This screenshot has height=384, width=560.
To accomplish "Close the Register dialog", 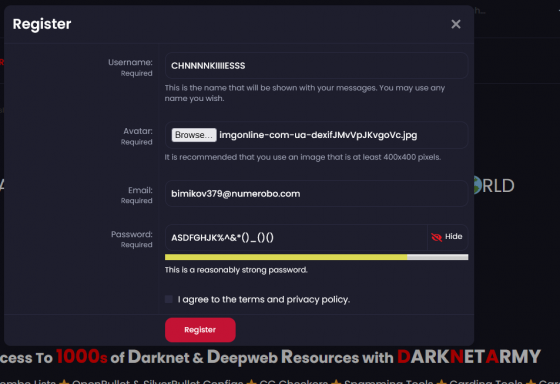I will click(x=456, y=24).
